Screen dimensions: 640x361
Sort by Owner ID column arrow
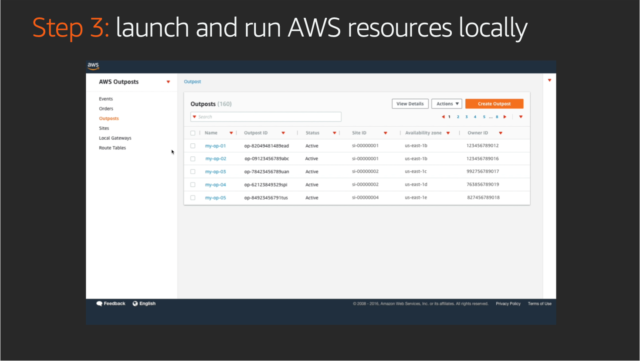tap(500, 133)
